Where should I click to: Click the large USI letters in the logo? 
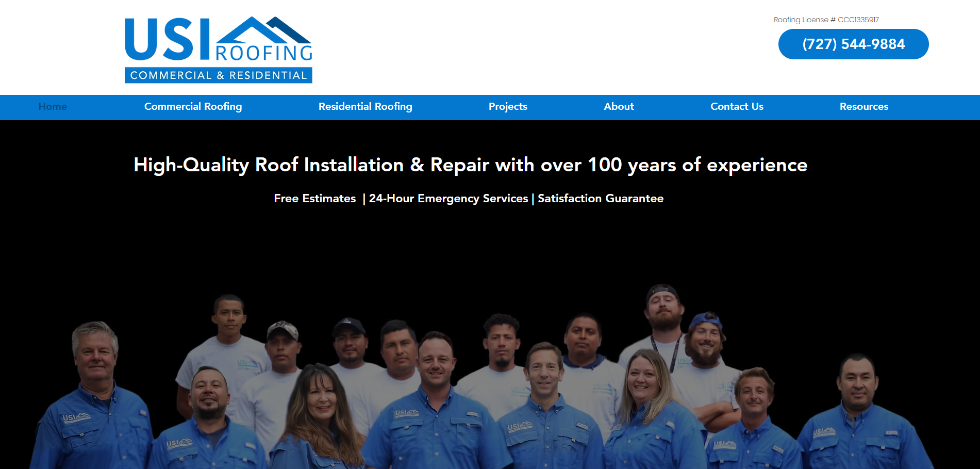click(167, 40)
